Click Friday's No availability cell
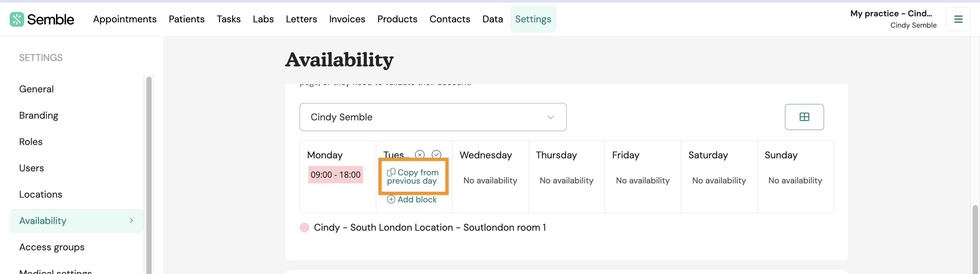 coord(643,180)
